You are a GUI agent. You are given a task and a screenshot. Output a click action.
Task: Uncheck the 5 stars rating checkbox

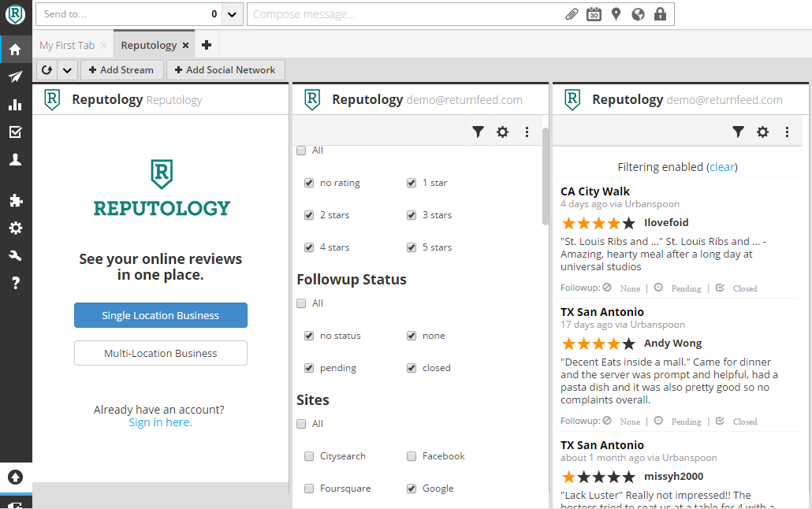point(412,247)
